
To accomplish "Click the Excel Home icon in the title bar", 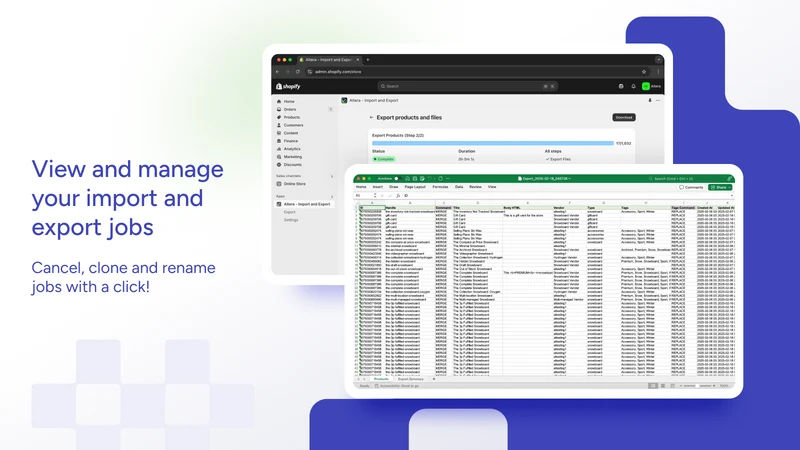I will 408,179.
